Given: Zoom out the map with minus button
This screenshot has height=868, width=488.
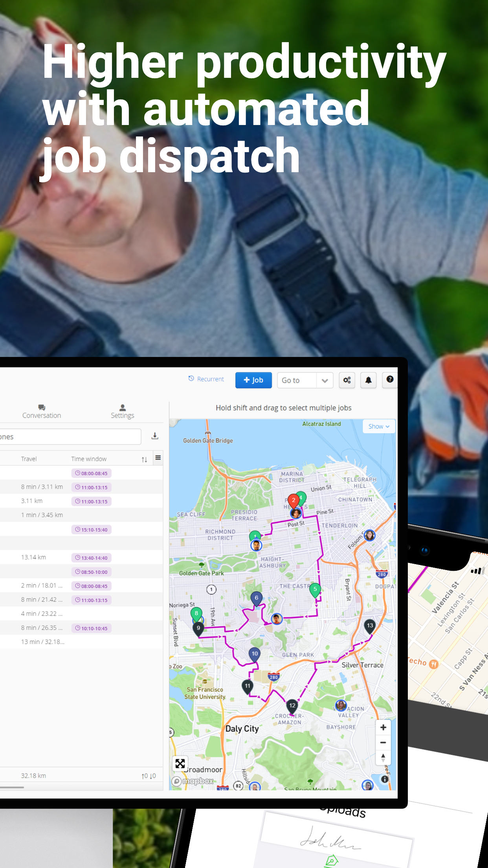Looking at the screenshot, I should tap(383, 743).
